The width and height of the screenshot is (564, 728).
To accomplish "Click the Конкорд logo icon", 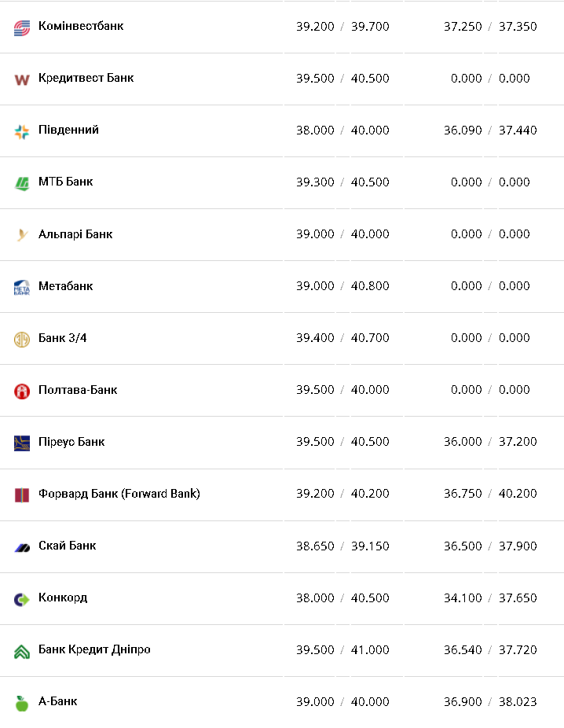I will click(x=22, y=599).
